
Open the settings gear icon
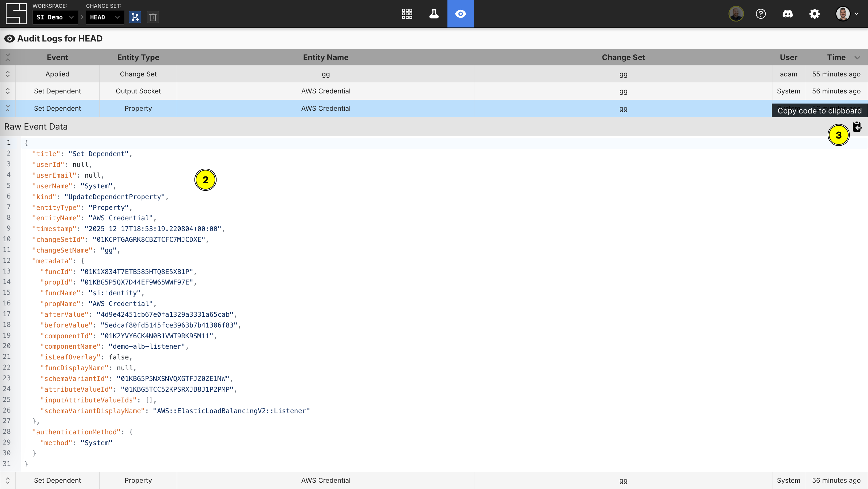pyautogui.click(x=815, y=13)
